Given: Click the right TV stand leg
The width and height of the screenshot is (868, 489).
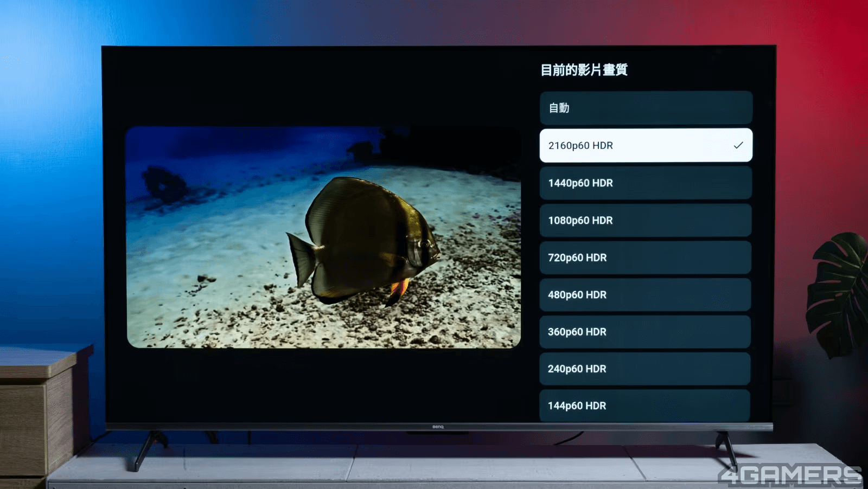Looking at the screenshot, I should coord(726,448).
